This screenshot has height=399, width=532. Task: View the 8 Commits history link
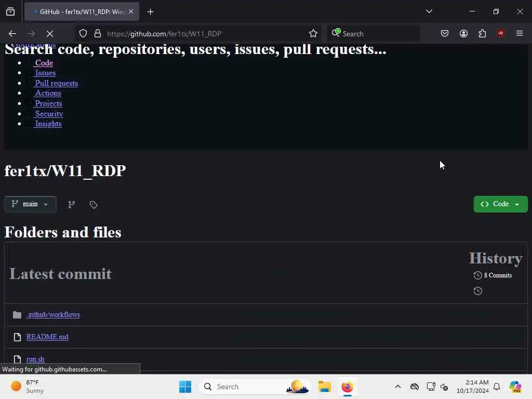(498, 275)
